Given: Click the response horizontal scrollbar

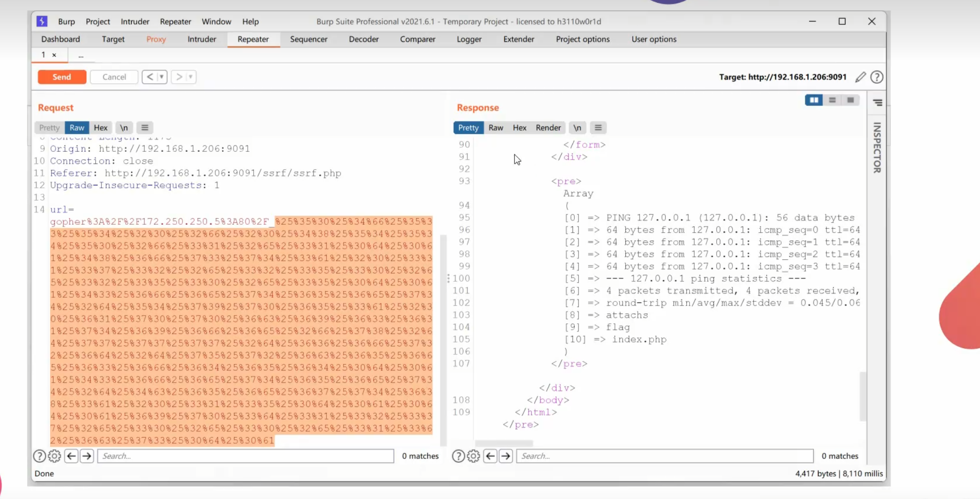Looking at the screenshot, I should 504,443.
